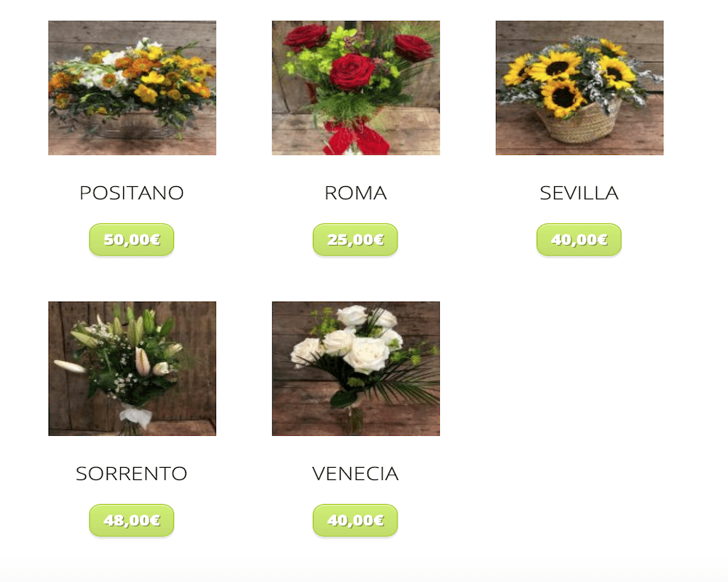Image resolution: width=728 pixels, height=582 pixels.
Task: View the orange and yellow flower arrangement
Action: point(132,88)
